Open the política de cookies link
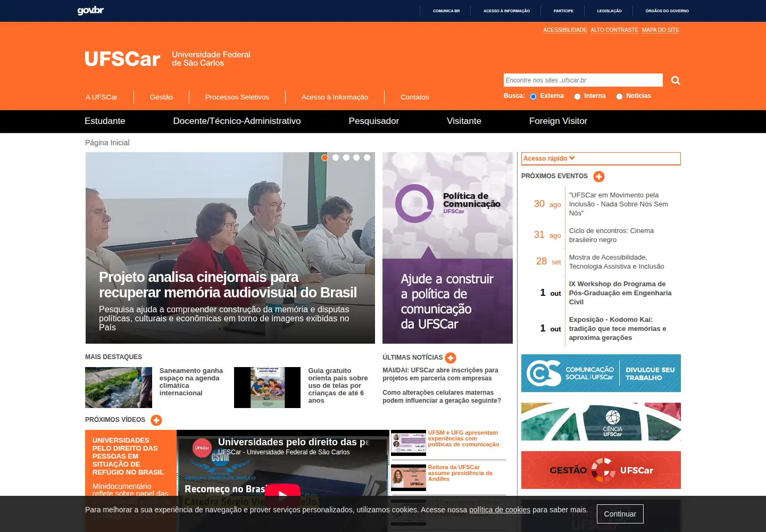The image size is (766, 532). [499, 510]
